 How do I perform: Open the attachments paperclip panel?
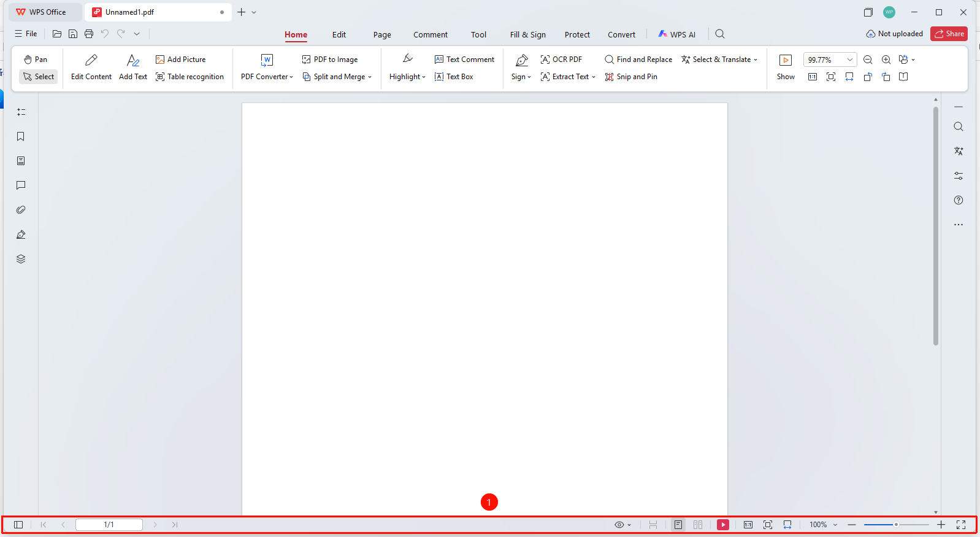pyautogui.click(x=21, y=210)
